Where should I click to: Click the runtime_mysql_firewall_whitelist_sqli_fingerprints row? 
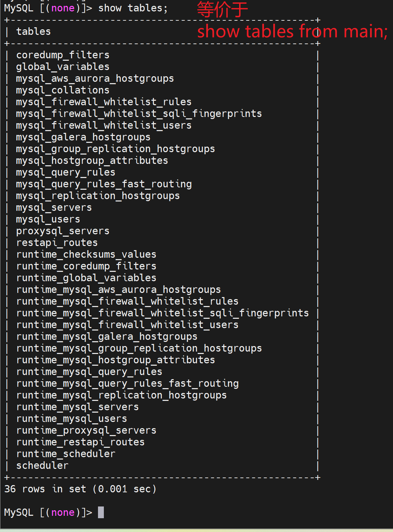[163, 313]
